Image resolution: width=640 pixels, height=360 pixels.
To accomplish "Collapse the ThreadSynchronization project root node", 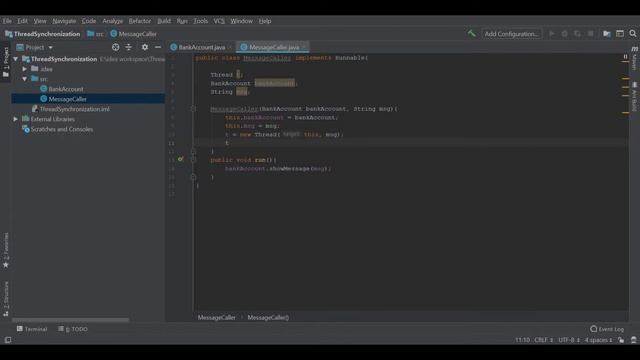I will pos(16,59).
